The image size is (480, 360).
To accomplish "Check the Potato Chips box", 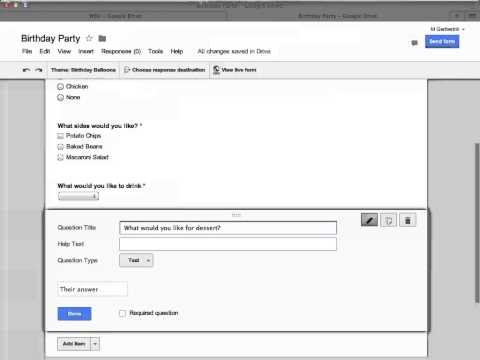I will click(60, 136).
